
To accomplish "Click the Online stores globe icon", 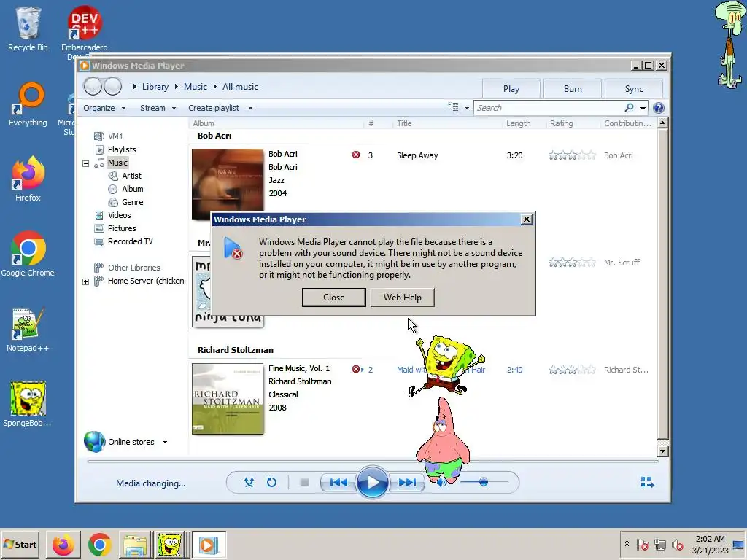I will (94, 441).
